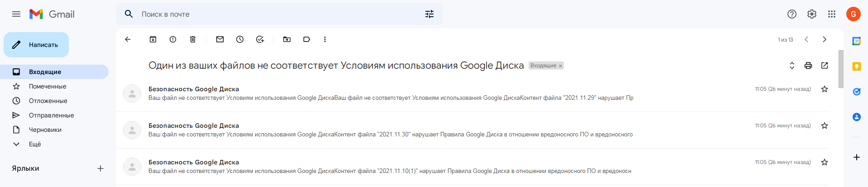The height and width of the screenshot is (187, 868).
Task: Report this conversation as spam
Action: click(x=173, y=39)
